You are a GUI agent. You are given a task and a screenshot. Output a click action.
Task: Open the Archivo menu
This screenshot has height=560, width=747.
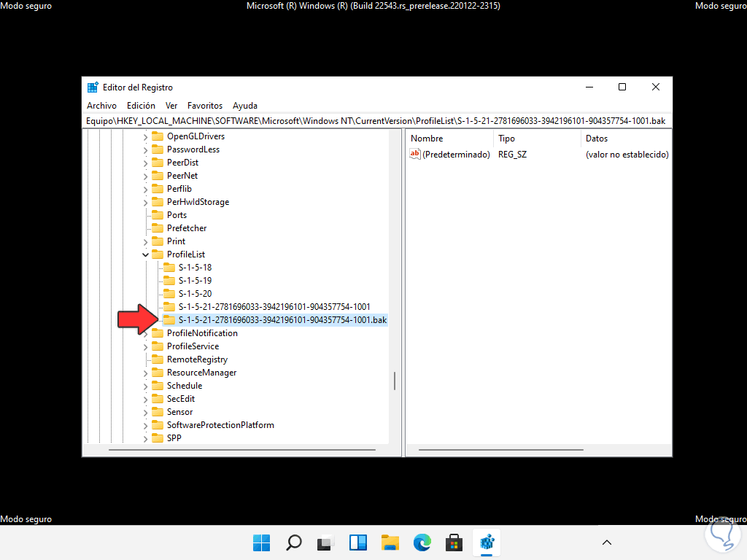101,106
